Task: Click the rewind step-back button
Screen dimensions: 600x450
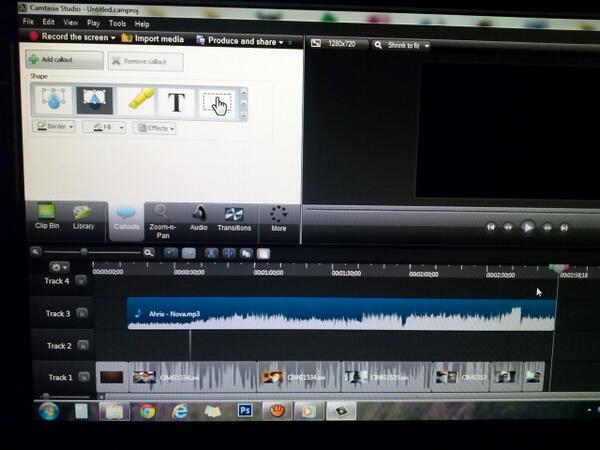Action: click(x=508, y=227)
